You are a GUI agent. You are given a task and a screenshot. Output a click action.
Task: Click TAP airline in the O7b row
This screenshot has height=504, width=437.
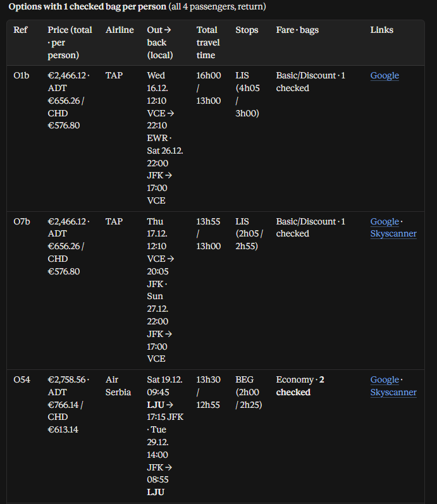click(114, 221)
